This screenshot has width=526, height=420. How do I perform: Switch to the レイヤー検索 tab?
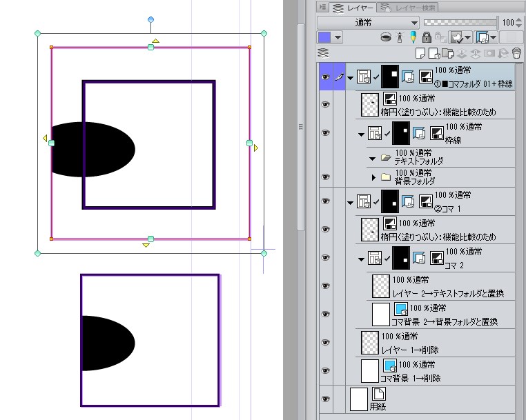410,8
